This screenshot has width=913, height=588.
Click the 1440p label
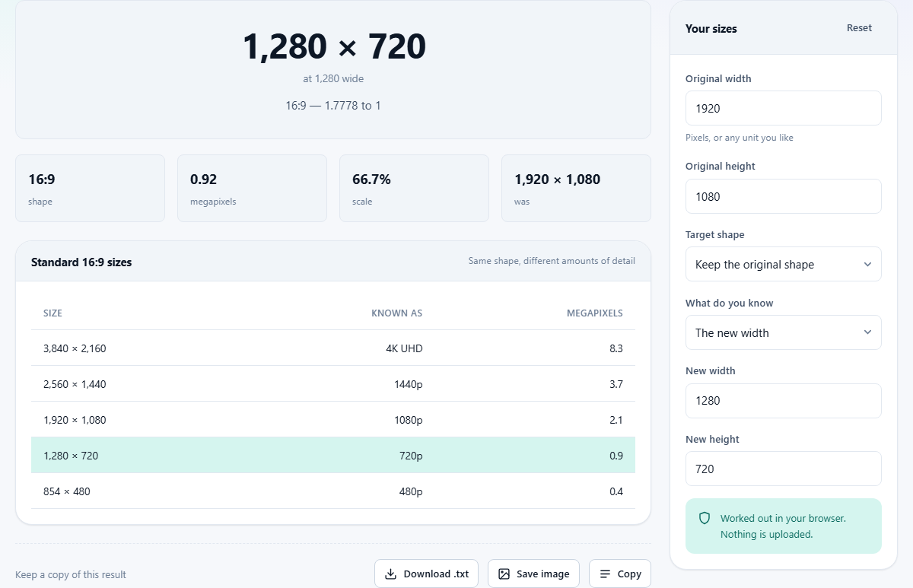(x=408, y=384)
